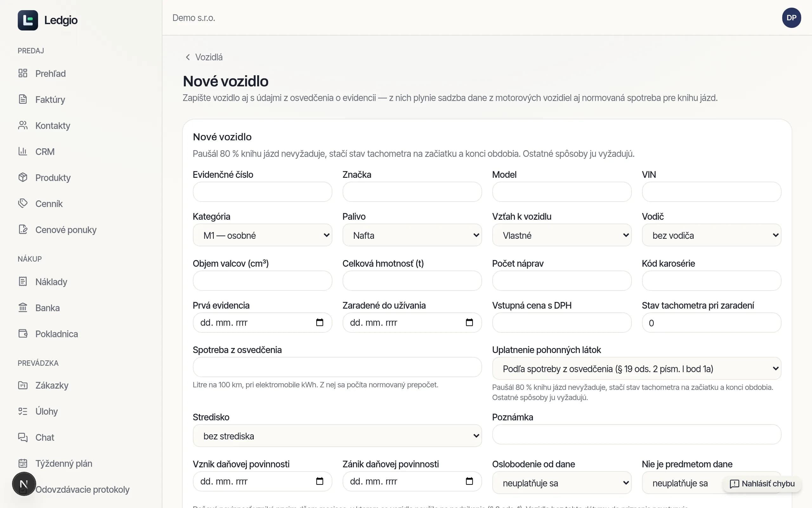This screenshot has width=812, height=508.
Task: Click the Ledgio logo icon
Action: (28, 20)
